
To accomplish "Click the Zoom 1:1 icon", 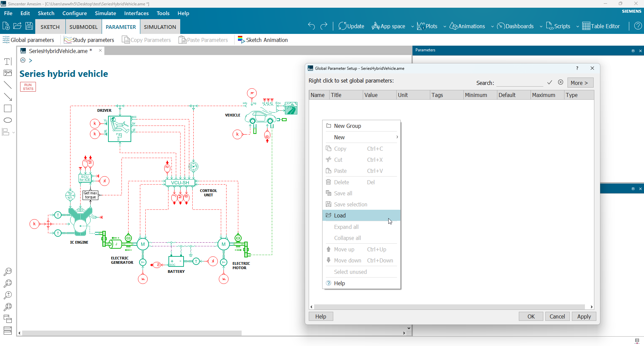I will click(x=7, y=271).
